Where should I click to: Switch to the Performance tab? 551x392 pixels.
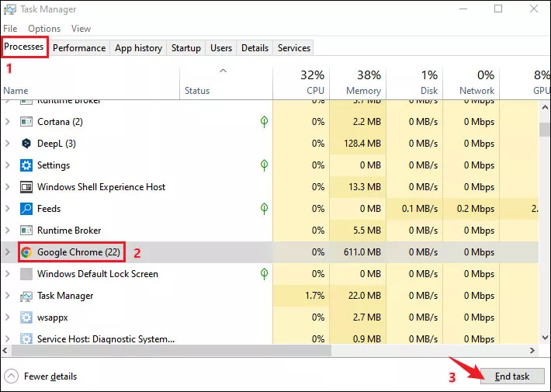(79, 48)
